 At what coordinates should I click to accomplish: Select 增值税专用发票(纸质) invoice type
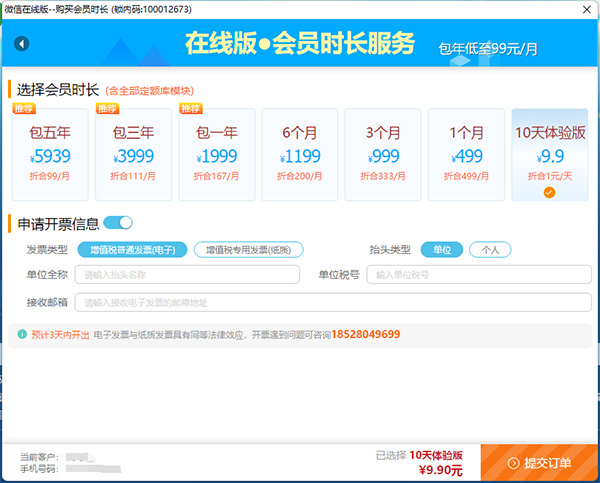pyautogui.click(x=248, y=250)
